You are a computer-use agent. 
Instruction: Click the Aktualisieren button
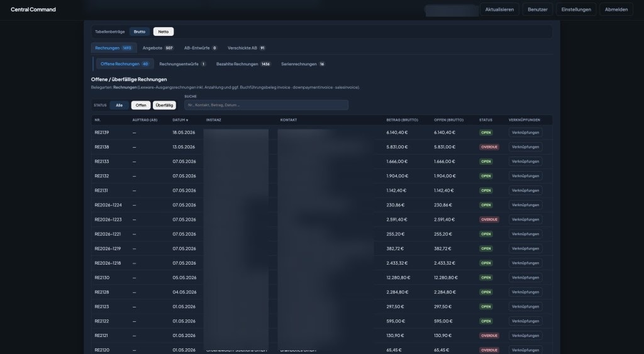point(499,9)
